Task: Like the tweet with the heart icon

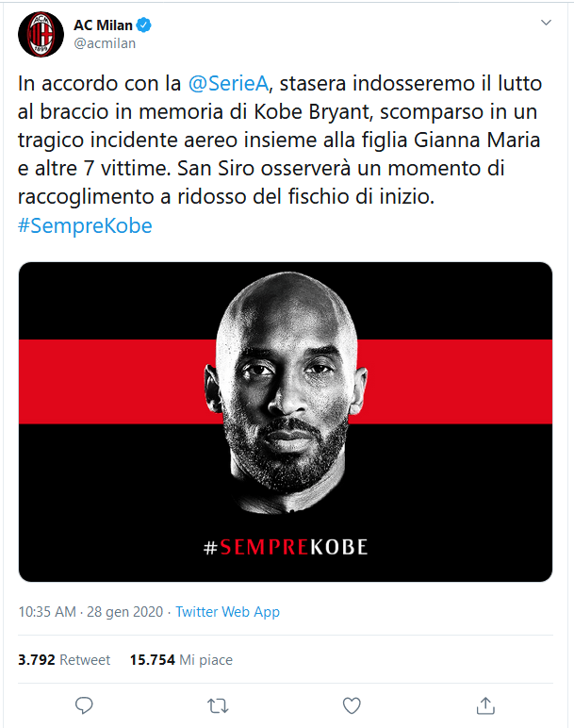Action: 352,704
